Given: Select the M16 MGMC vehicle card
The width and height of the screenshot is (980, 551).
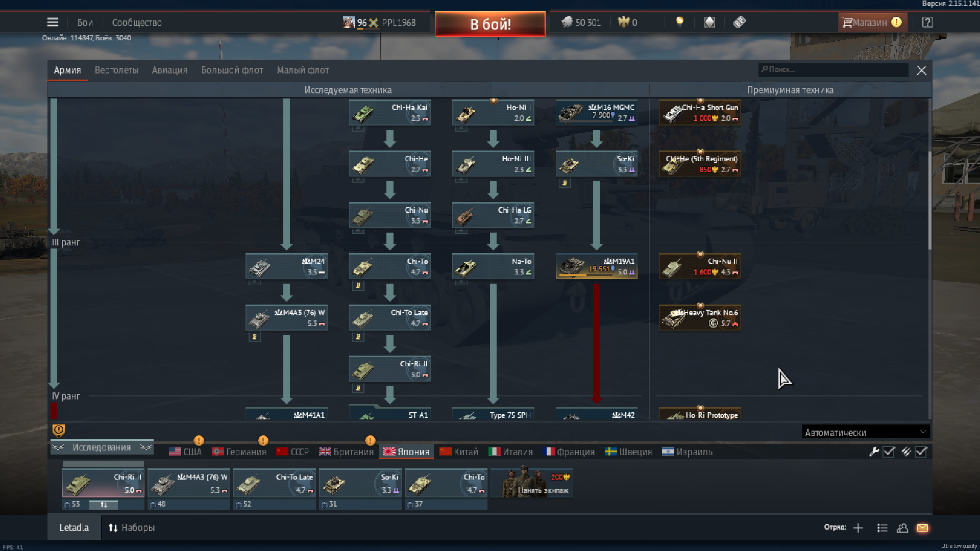Looking at the screenshot, I should (x=597, y=112).
